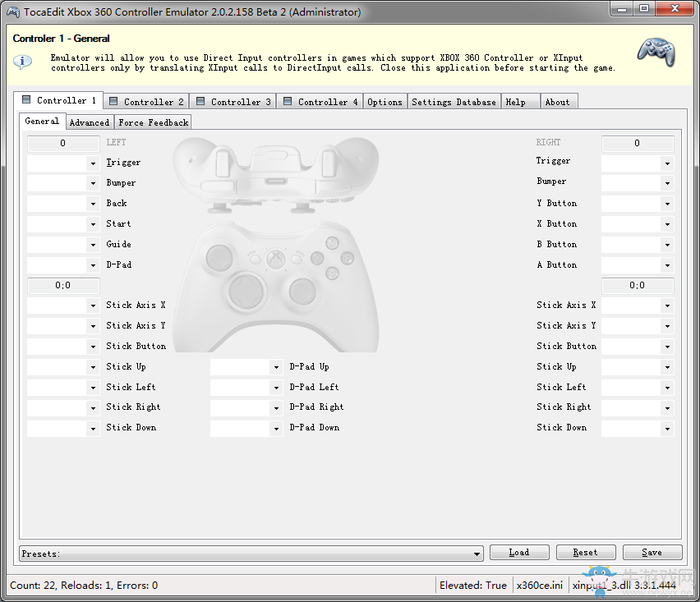Click the Reset button
Viewport: 700px width, 602px height.
pyautogui.click(x=586, y=553)
